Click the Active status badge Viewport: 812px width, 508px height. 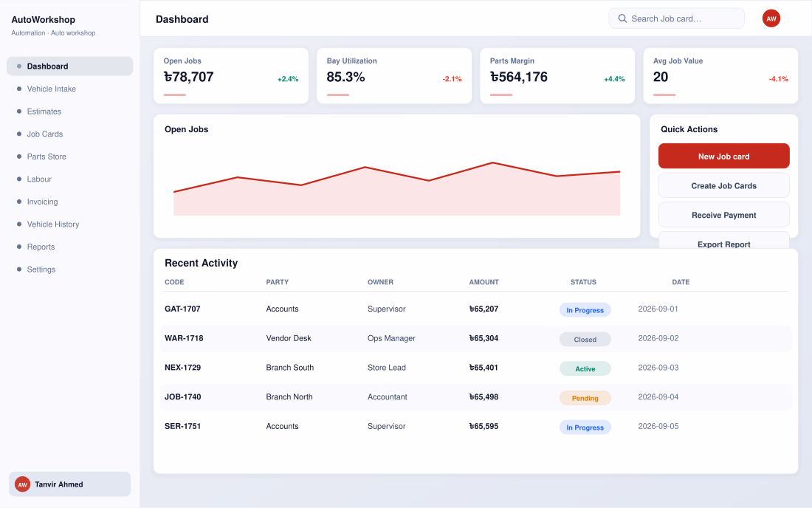click(x=585, y=368)
